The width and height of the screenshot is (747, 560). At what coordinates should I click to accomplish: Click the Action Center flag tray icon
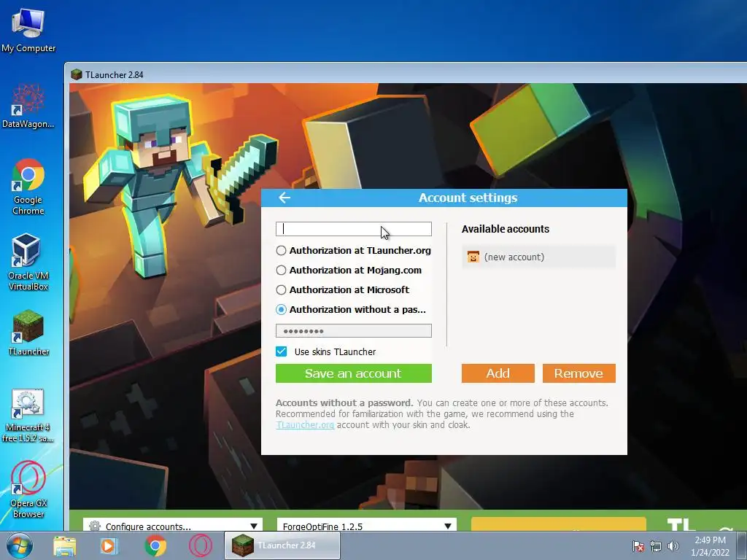pyautogui.click(x=638, y=546)
